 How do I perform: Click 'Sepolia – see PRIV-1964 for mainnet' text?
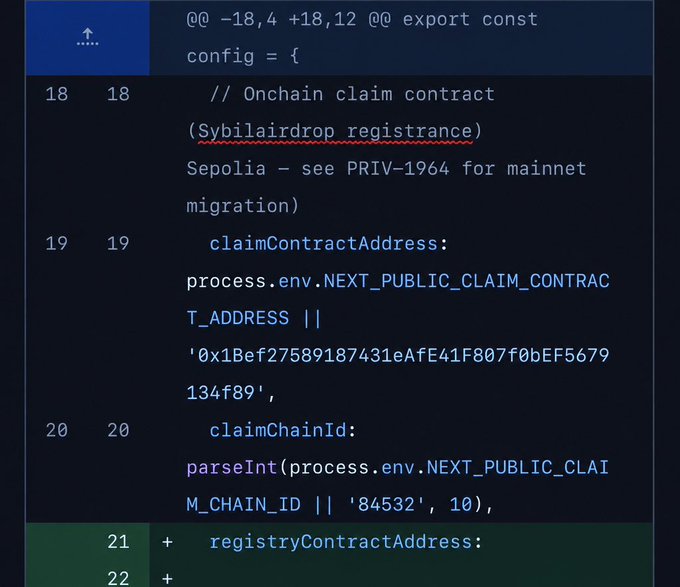386,169
